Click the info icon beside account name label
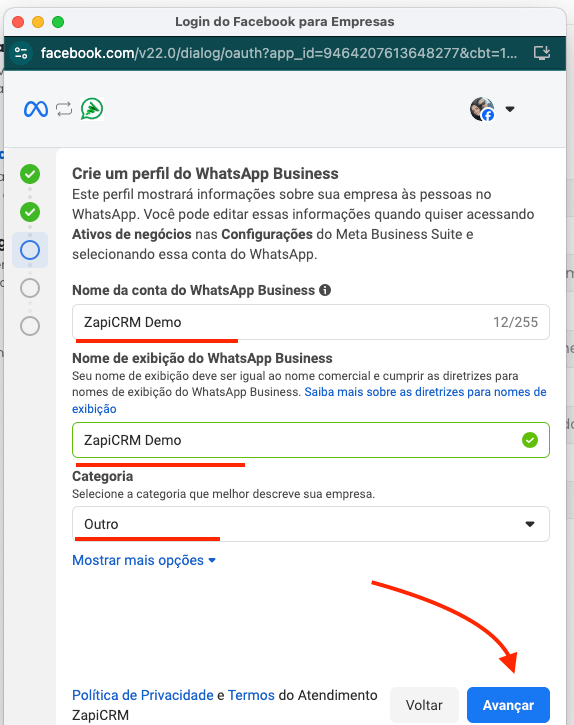Image resolution: width=574 pixels, height=725 pixels. pos(325,290)
